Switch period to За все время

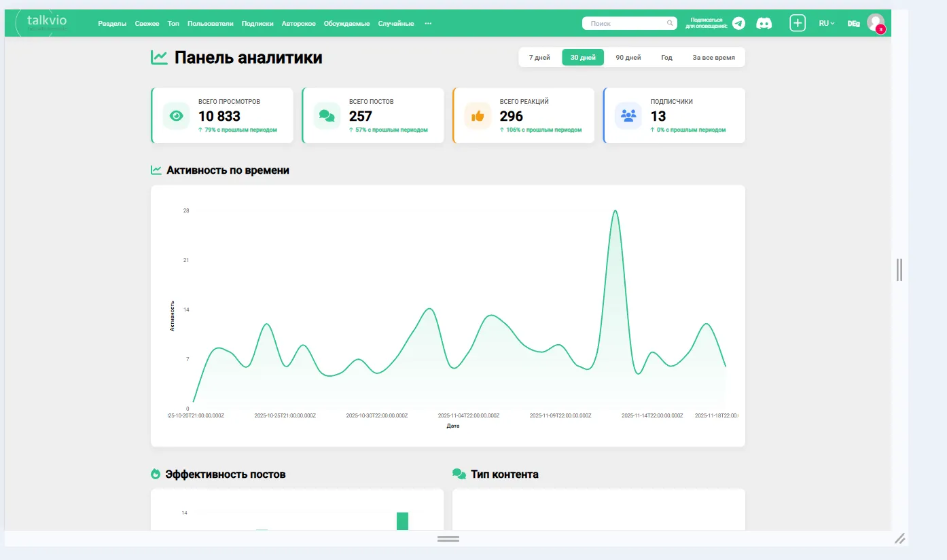713,58
